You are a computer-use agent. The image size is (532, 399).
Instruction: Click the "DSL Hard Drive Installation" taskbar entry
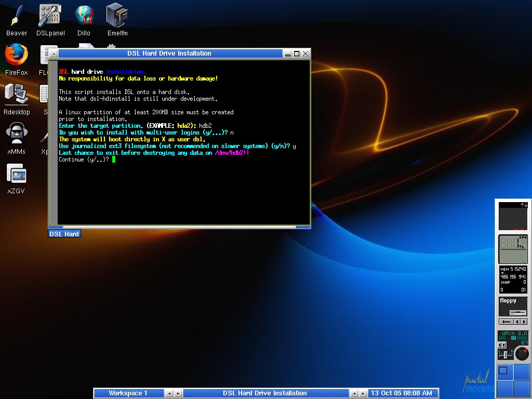click(x=265, y=393)
